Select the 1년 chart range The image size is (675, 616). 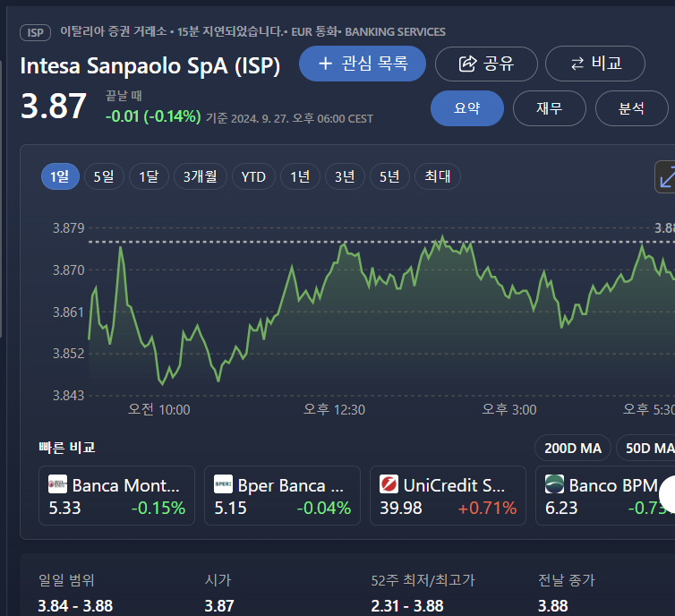(300, 176)
